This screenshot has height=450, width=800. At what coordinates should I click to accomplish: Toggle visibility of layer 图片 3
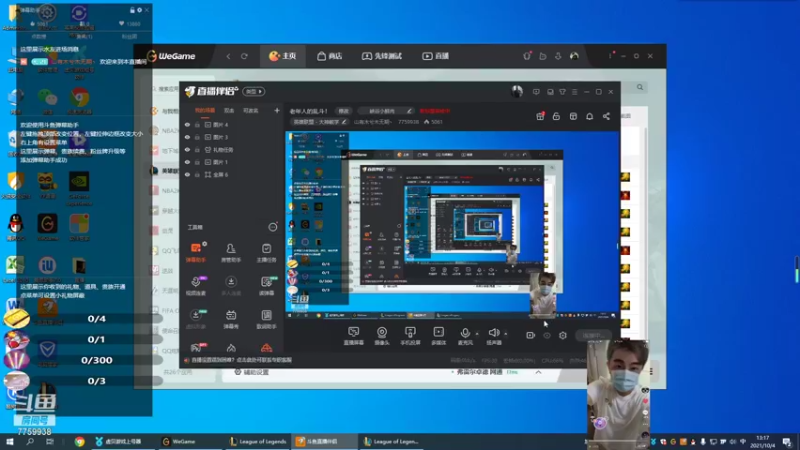(x=187, y=137)
